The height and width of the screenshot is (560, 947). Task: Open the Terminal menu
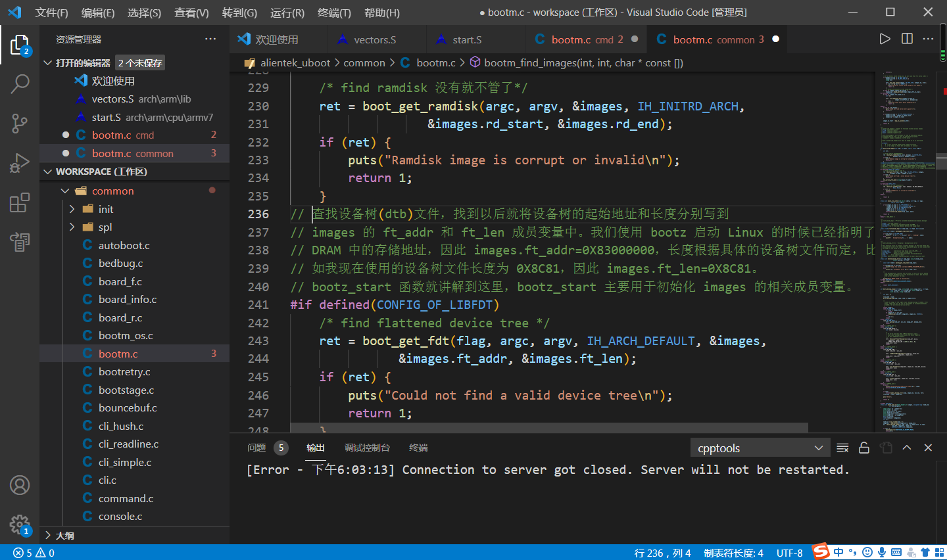334,12
